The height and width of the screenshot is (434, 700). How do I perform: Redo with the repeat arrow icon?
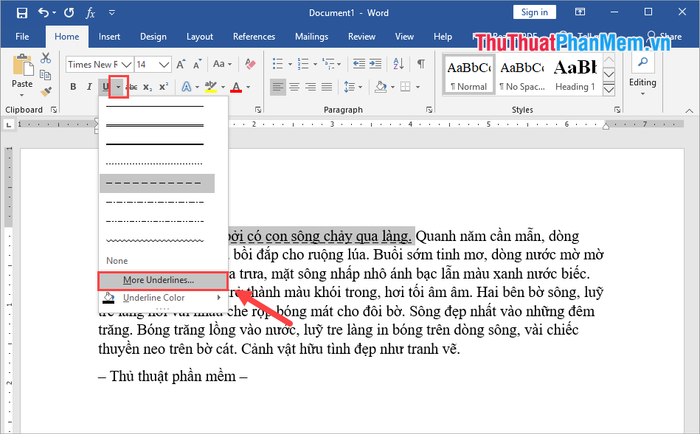click(69, 13)
